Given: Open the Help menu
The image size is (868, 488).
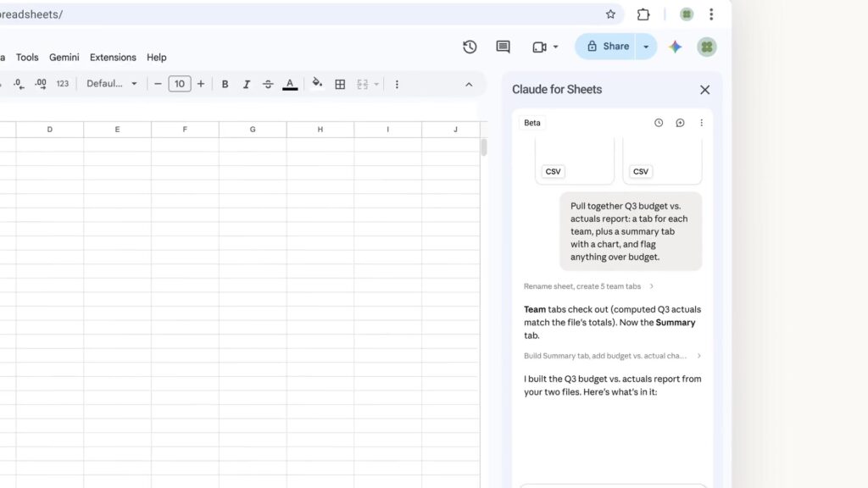Looking at the screenshot, I should [157, 57].
